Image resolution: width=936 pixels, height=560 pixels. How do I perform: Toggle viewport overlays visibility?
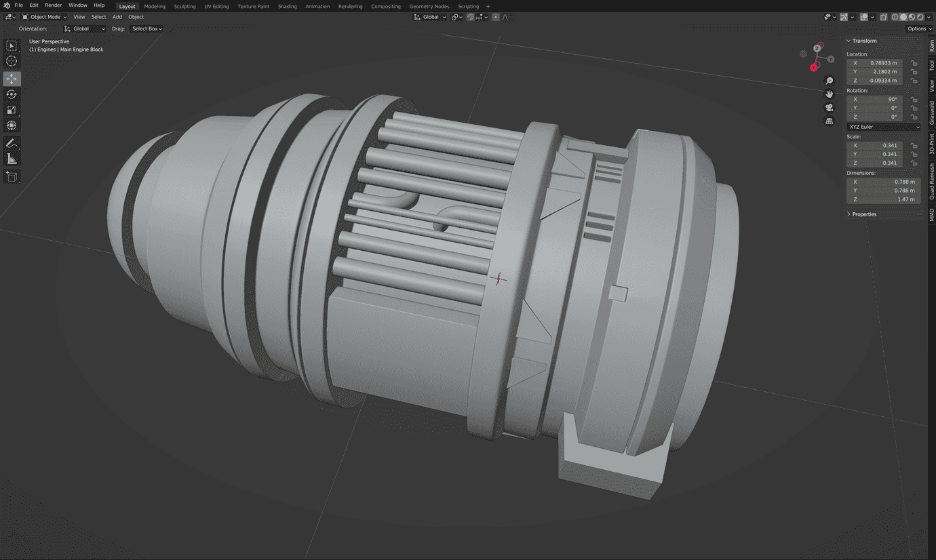tap(863, 17)
